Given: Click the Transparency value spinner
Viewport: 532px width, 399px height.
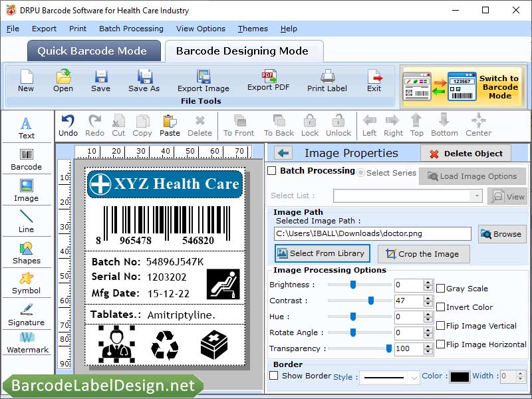Looking at the screenshot, I should [x=428, y=348].
